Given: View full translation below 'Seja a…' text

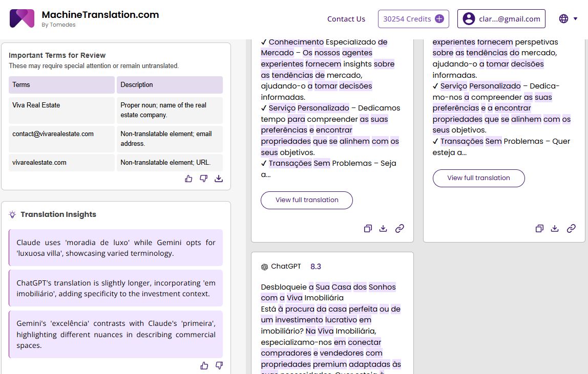Looking at the screenshot, I should pos(307,200).
